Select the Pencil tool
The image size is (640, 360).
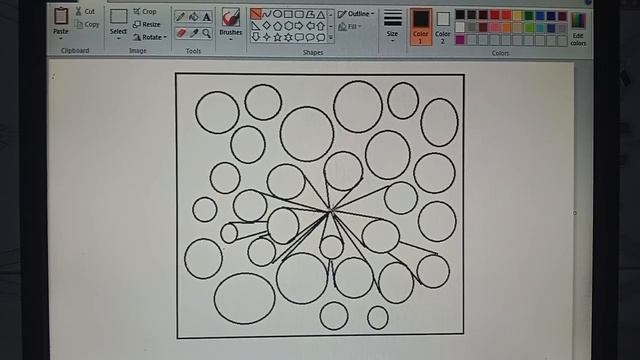click(x=180, y=17)
